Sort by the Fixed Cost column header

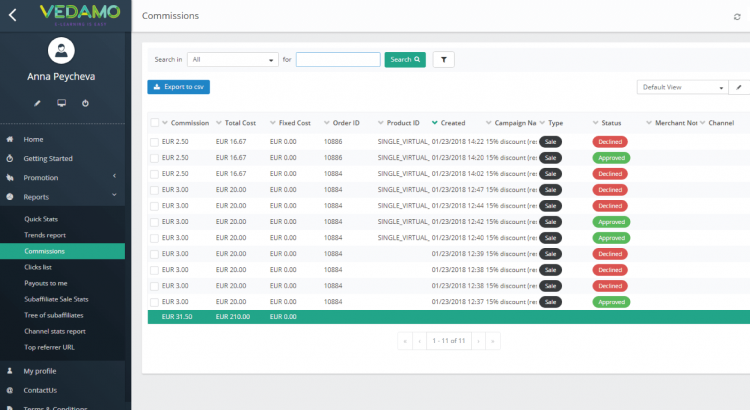[295, 123]
